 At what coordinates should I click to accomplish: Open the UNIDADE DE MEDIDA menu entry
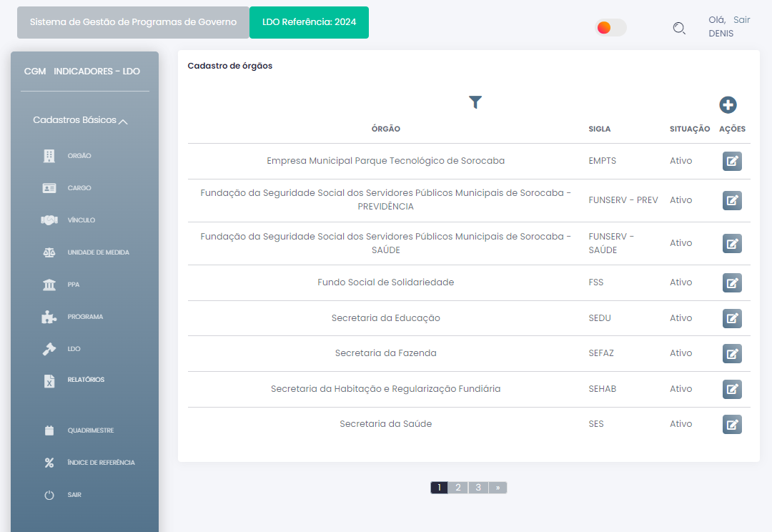(98, 252)
